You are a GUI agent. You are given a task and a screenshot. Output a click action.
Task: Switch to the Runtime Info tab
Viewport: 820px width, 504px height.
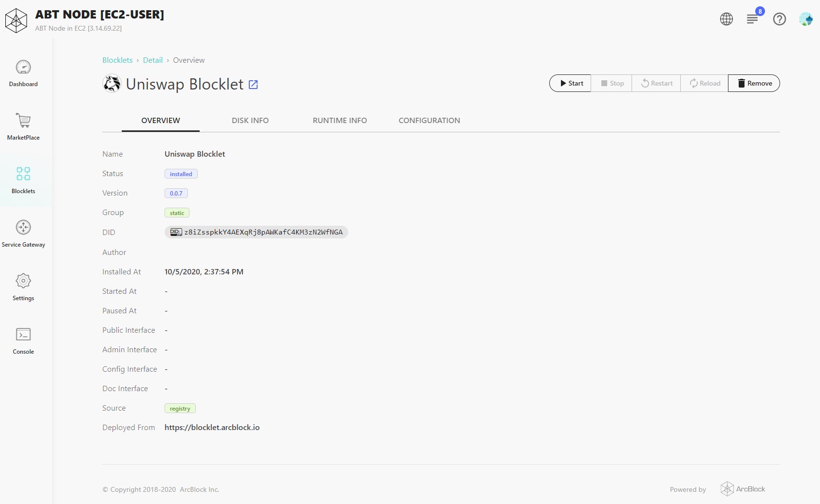(x=339, y=121)
